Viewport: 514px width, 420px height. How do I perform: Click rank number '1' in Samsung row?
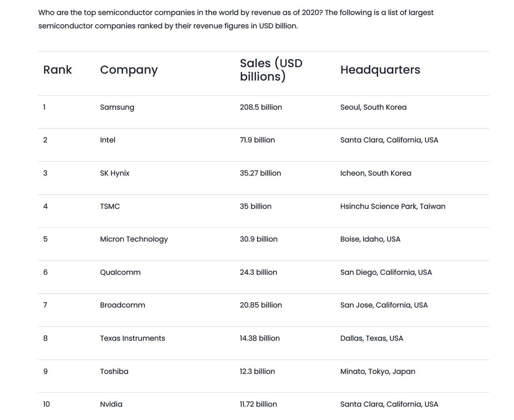pyautogui.click(x=45, y=107)
